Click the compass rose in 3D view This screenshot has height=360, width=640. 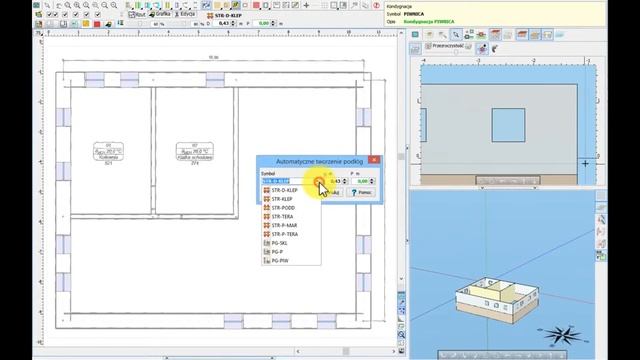coord(564,335)
